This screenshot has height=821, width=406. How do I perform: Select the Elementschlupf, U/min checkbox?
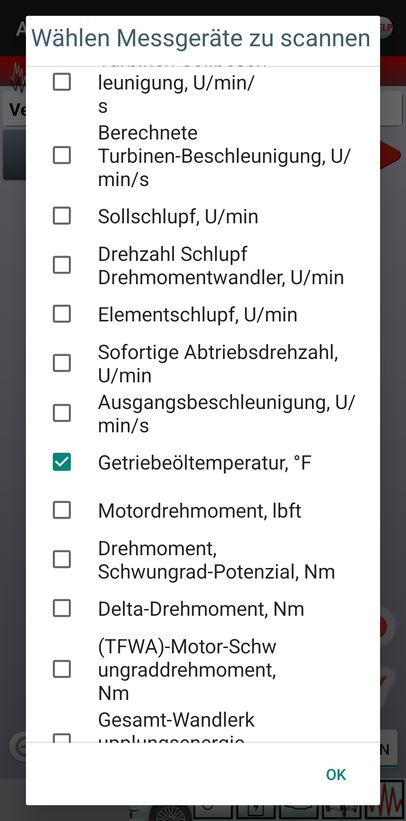click(62, 314)
